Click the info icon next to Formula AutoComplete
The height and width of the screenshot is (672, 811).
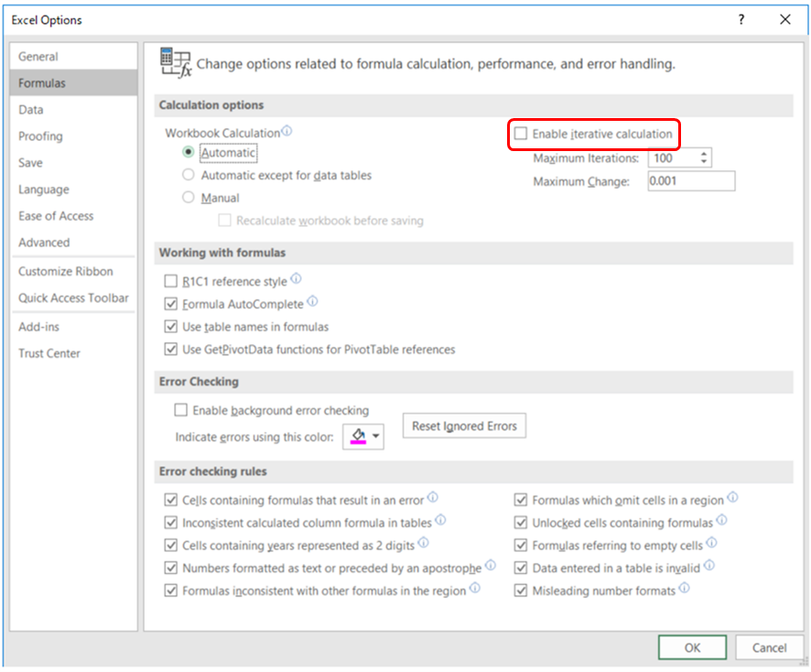click(312, 301)
